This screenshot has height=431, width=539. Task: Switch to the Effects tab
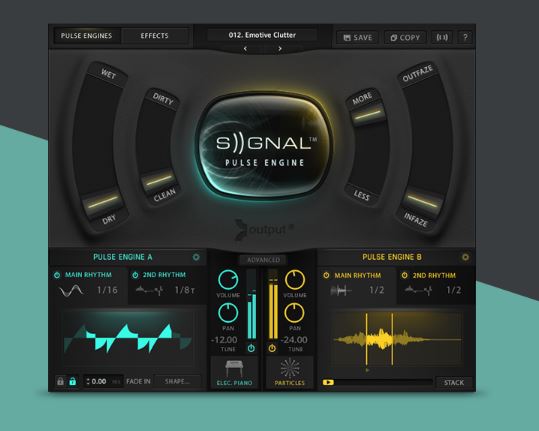coord(154,36)
